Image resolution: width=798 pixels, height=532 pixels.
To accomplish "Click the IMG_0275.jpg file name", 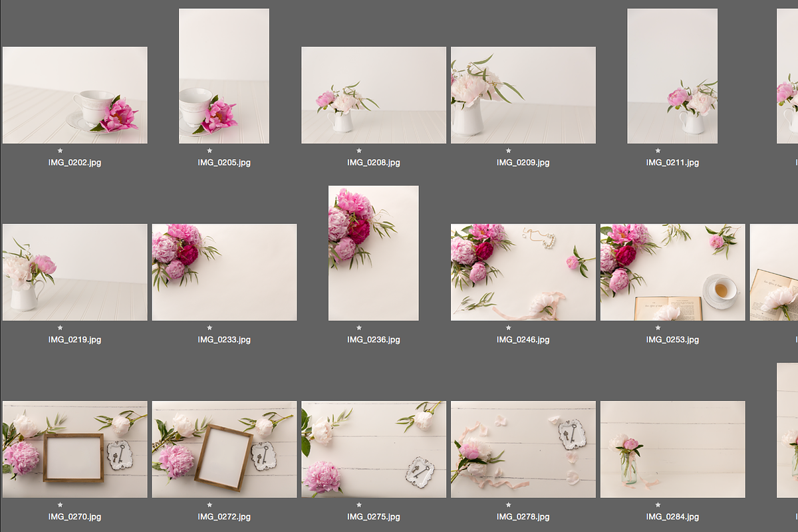I will 374,517.
